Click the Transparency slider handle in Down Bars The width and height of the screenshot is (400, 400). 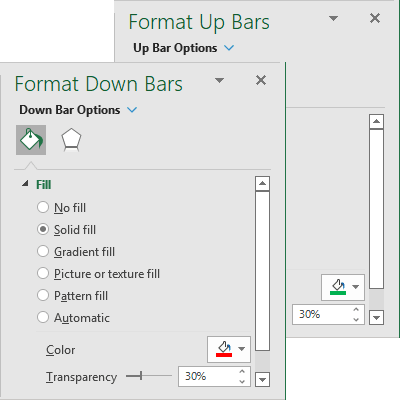(141, 376)
